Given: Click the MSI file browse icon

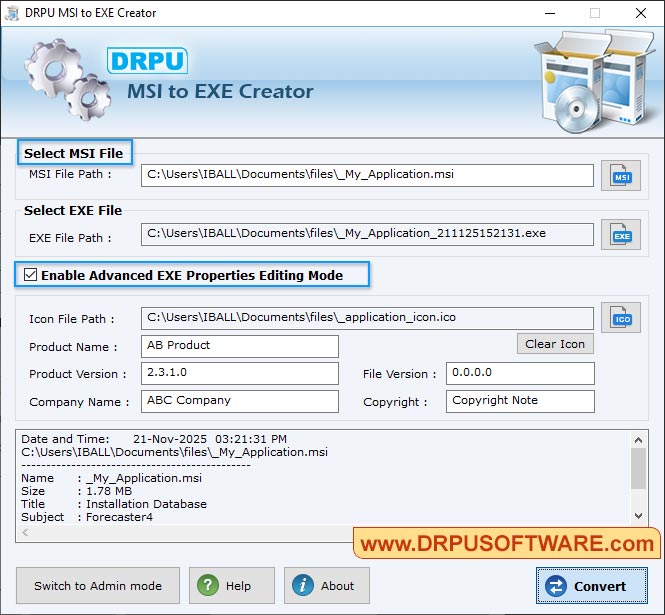Looking at the screenshot, I should coord(621,176).
